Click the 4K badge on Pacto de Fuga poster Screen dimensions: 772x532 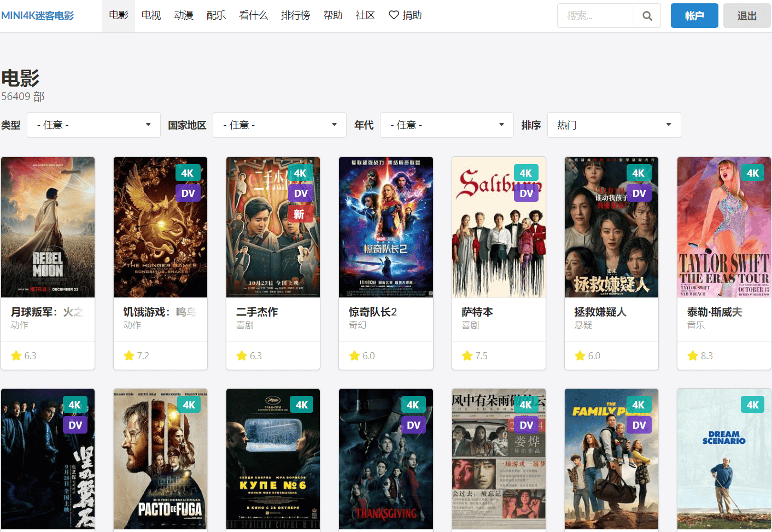click(189, 405)
